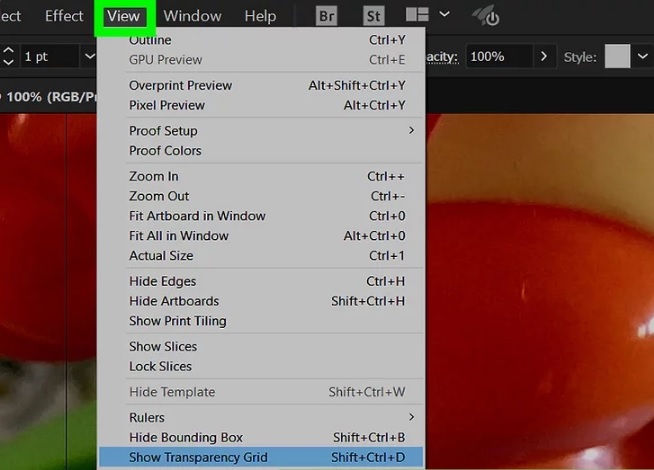
Task: Open Adobe Stock via St icon
Action: 373,16
